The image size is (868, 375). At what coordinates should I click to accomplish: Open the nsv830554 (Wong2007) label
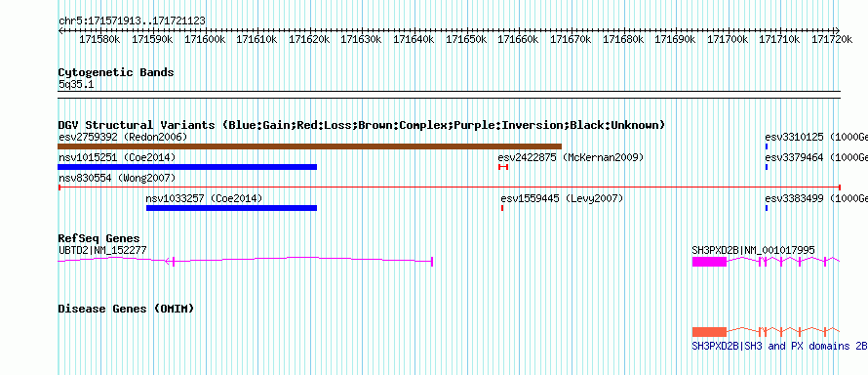tap(117, 178)
